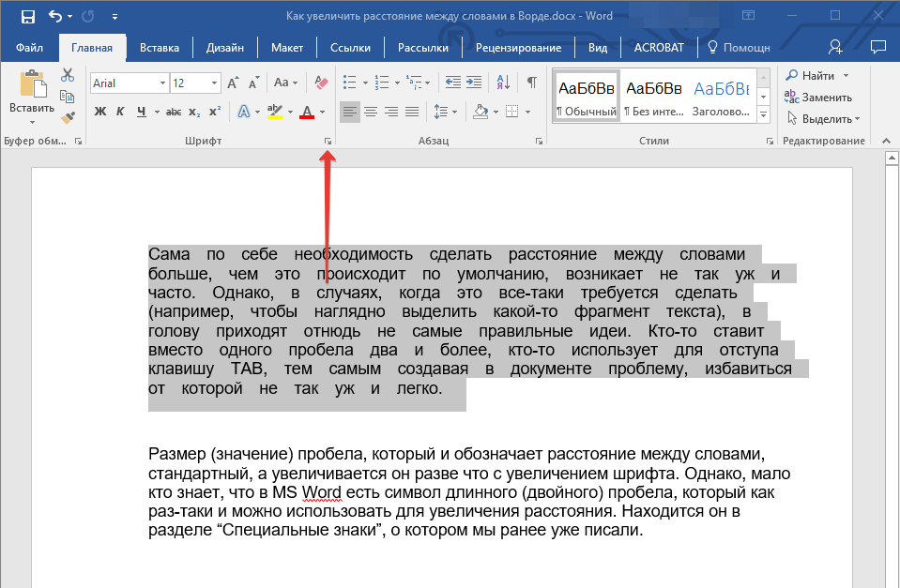Cut selection with the scissors icon
The height and width of the screenshot is (588, 900).
point(67,76)
